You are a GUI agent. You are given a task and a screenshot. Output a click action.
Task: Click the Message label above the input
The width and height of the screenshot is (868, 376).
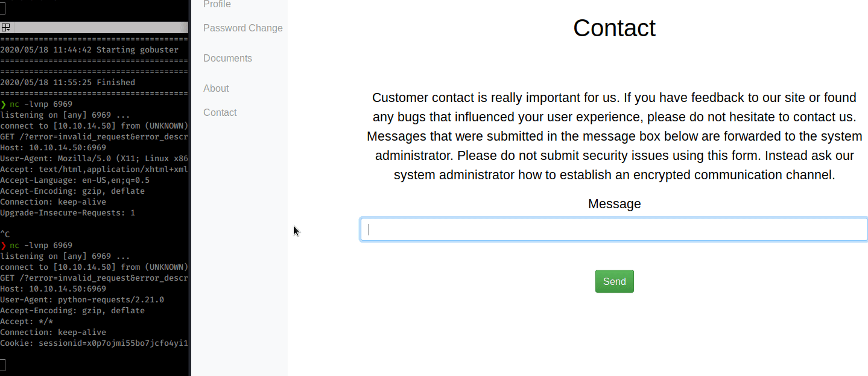pyautogui.click(x=614, y=204)
